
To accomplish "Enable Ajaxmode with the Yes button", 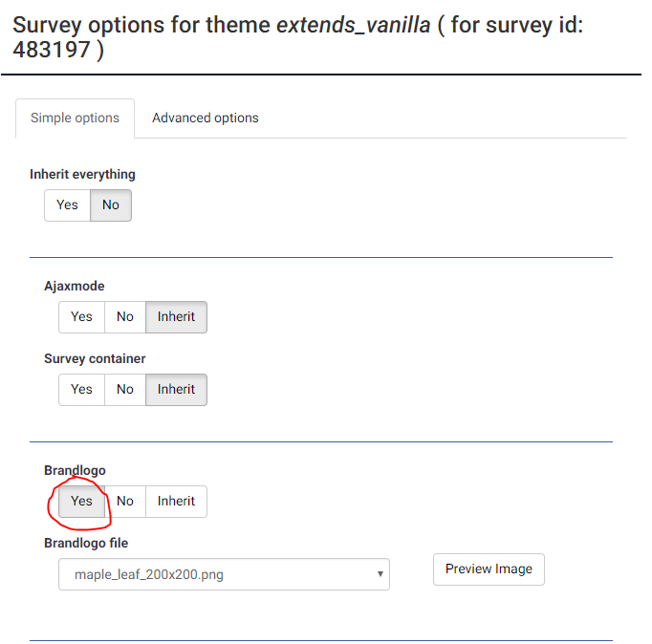I will 81,316.
